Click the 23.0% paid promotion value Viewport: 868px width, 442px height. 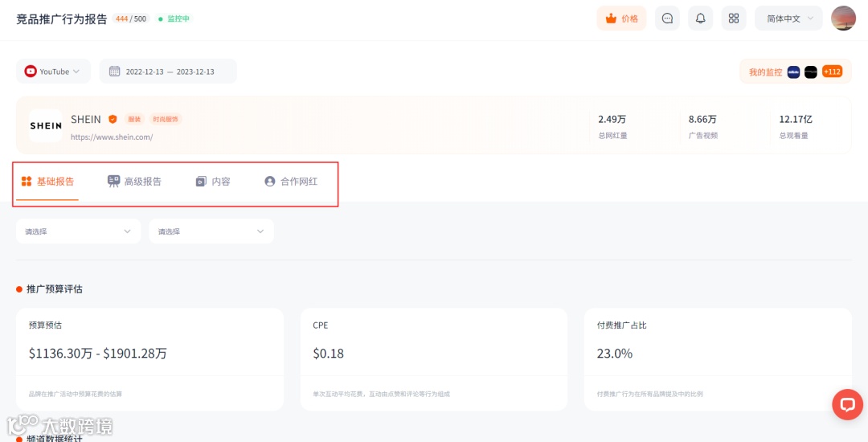615,354
